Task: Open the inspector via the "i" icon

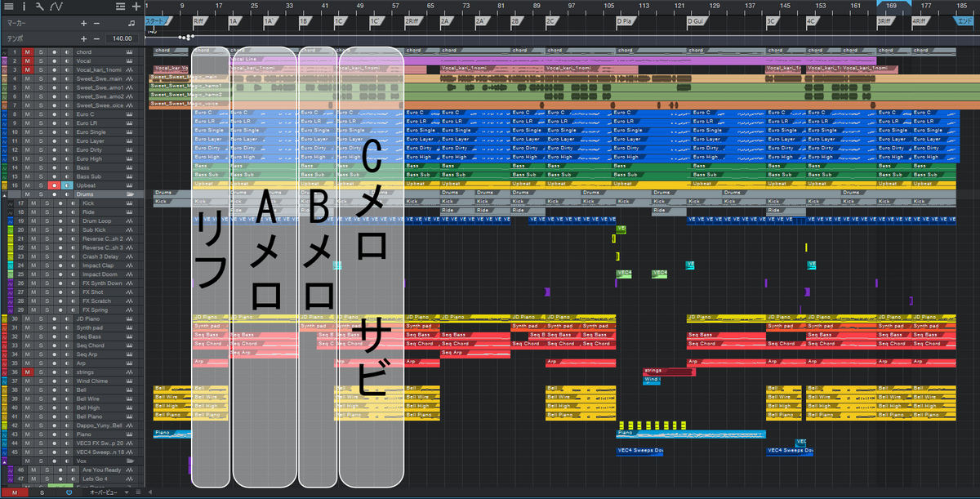Action: [24, 7]
